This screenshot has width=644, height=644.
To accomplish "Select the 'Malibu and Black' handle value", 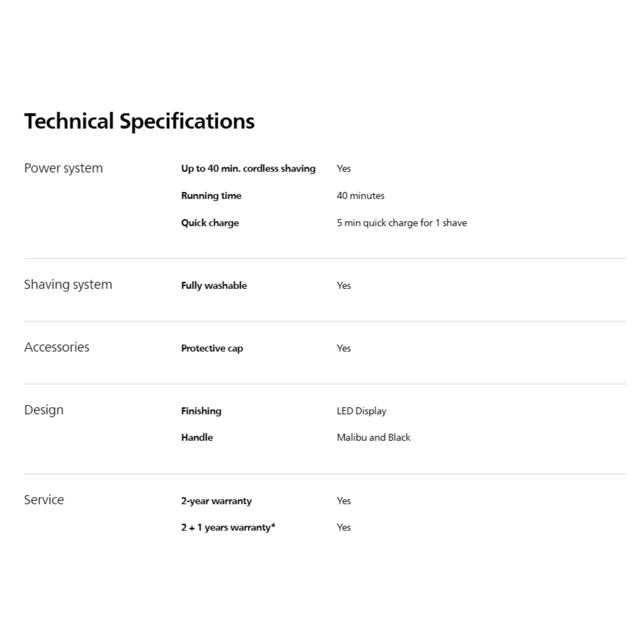I will (373, 437).
